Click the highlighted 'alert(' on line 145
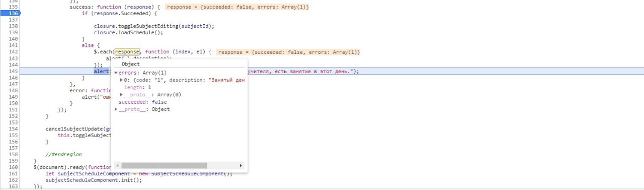 [102, 71]
